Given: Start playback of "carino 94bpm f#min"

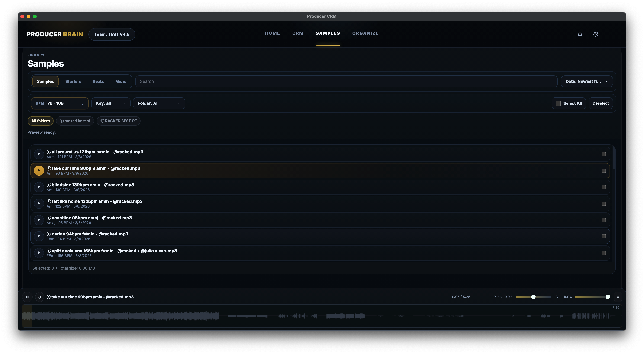Looking at the screenshot, I should point(39,236).
